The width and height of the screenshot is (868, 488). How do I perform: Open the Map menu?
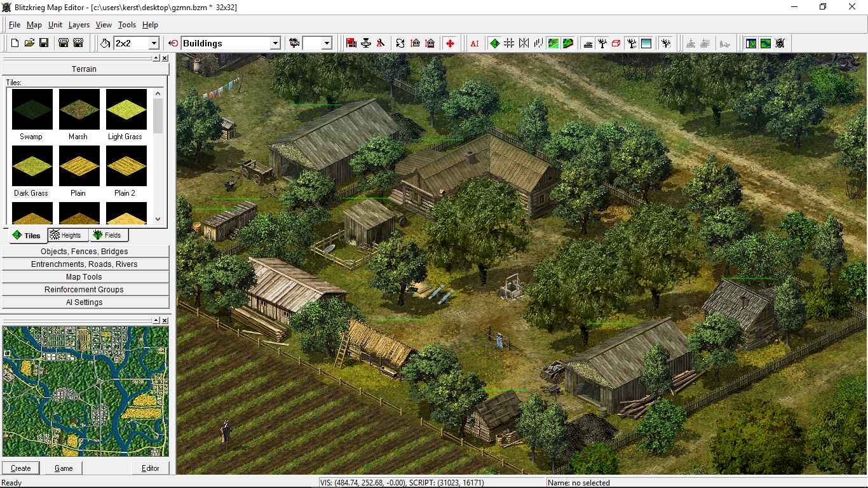click(x=34, y=25)
